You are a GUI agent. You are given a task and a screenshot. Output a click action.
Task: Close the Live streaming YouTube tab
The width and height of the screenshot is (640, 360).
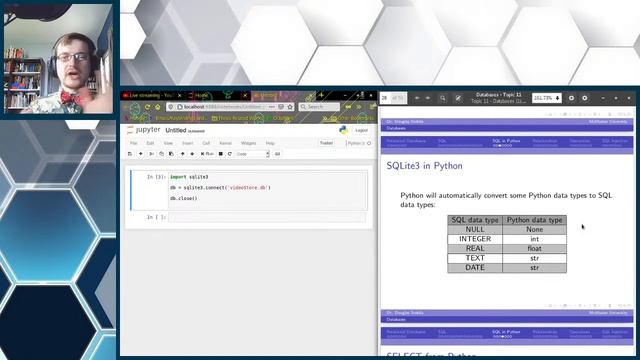click(180, 95)
